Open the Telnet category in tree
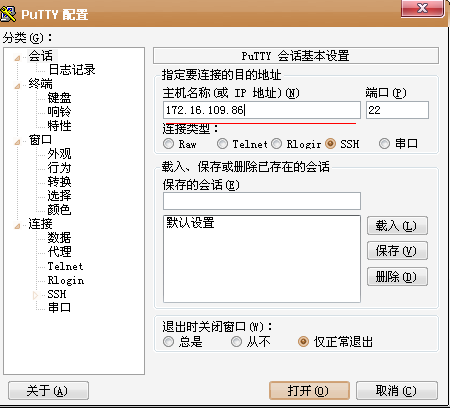450x411 pixels. 65,266
